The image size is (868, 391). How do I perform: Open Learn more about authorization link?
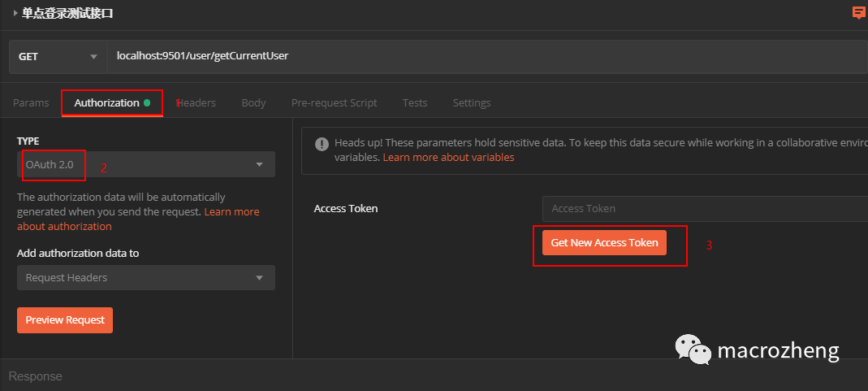(x=64, y=226)
